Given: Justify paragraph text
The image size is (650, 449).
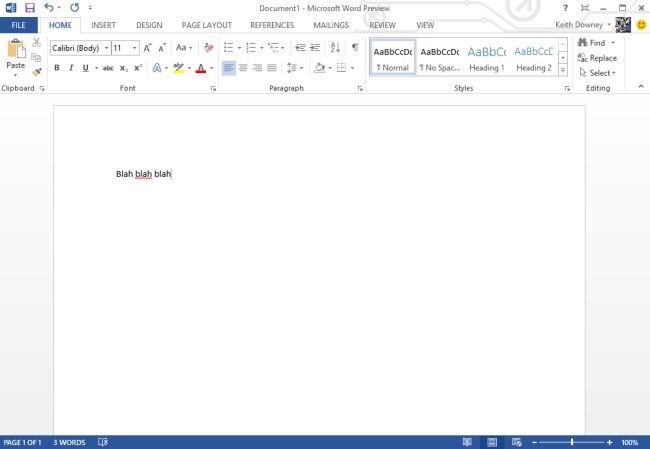Looking at the screenshot, I should click(x=272, y=68).
